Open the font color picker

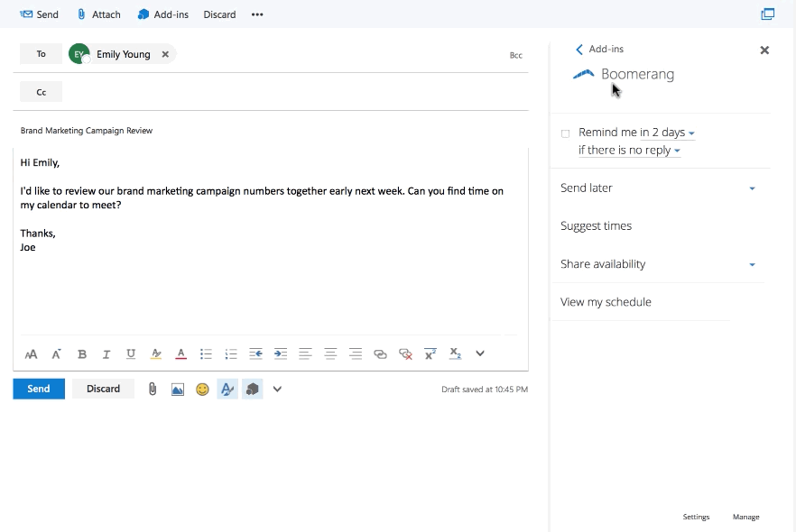180,354
